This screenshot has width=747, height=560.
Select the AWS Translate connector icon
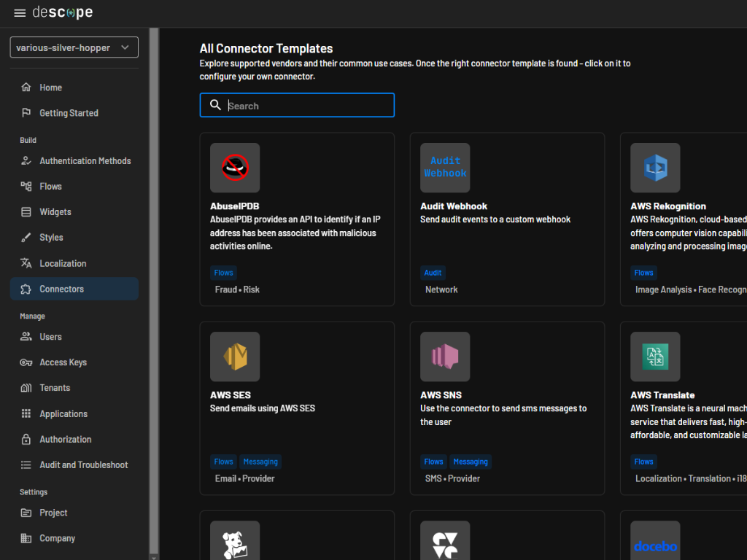(655, 357)
